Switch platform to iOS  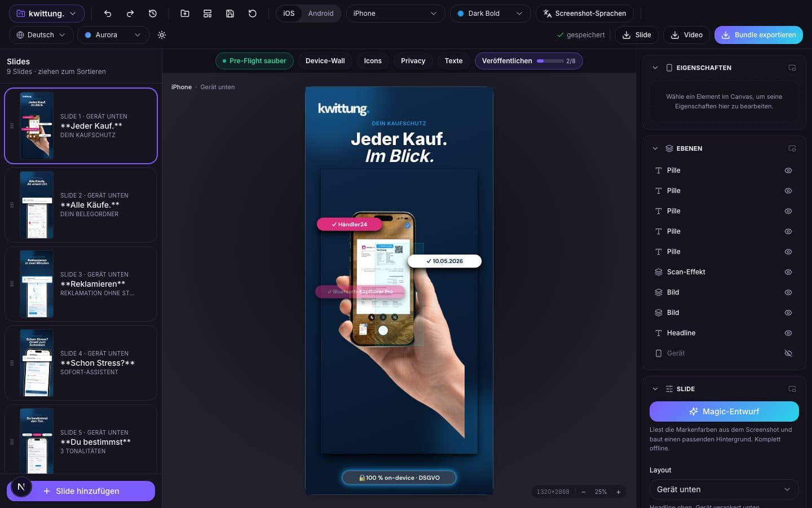click(x=289, y=14)
